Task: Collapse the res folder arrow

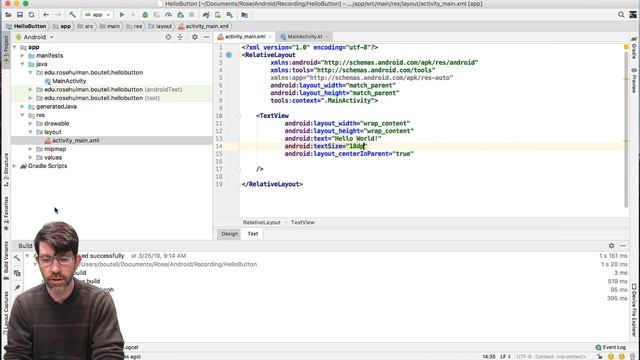Action: [x=22, y=115]
